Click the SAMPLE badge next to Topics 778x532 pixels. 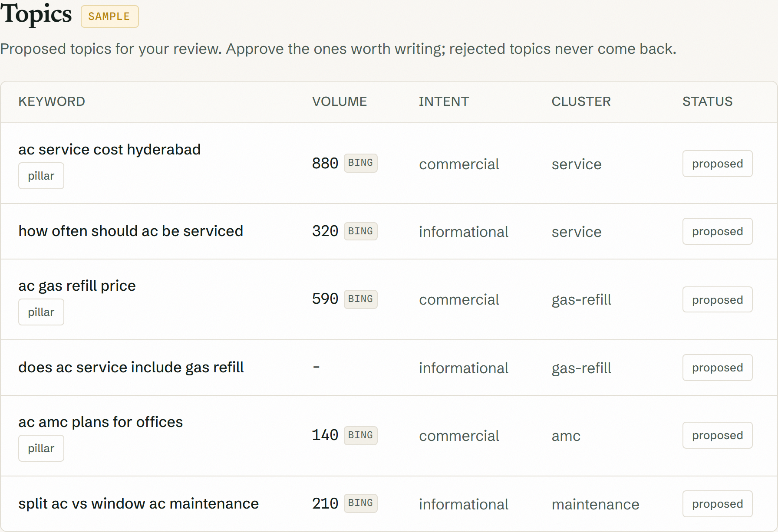109,16
